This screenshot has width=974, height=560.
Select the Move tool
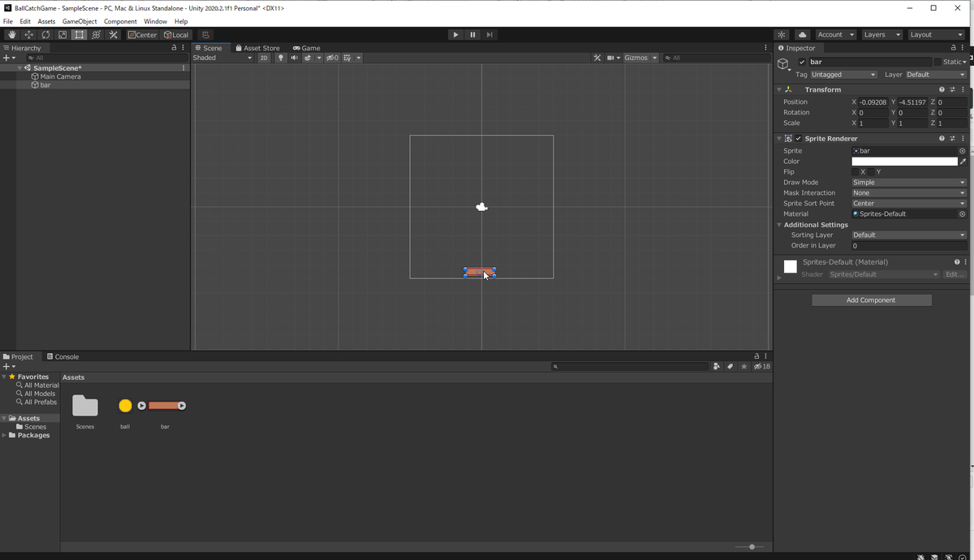(29, 35)
